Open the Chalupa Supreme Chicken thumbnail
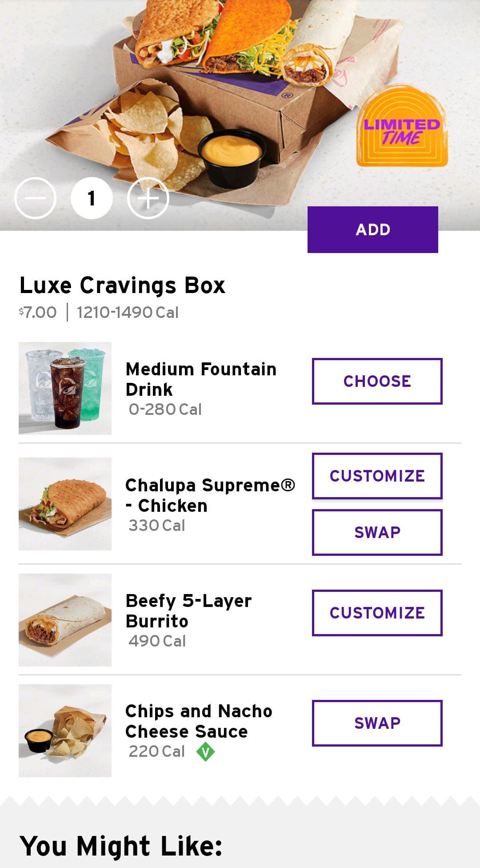The width and height of the screenshot is (480, 868). [65, 504]
